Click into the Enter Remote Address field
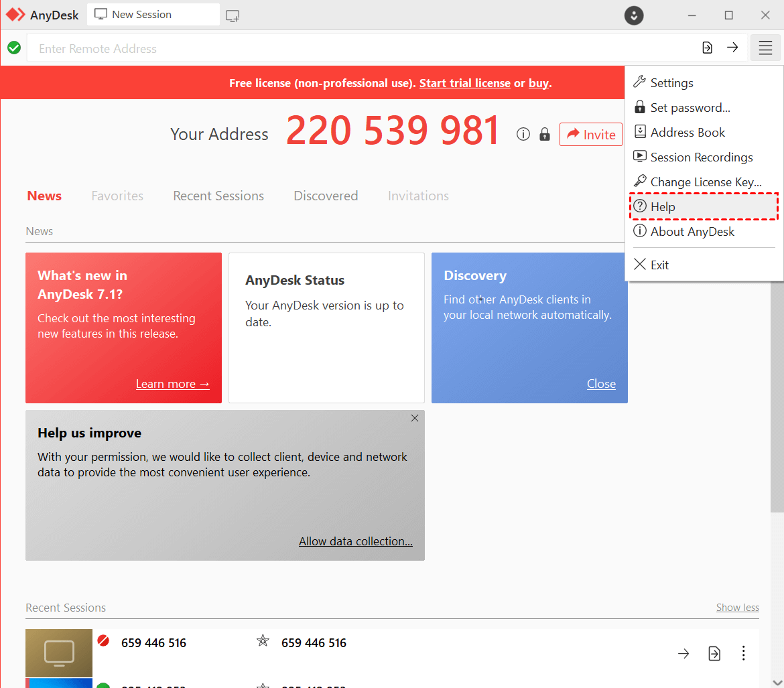Image resolution: width=784 pixels, height=688 pixels. pos(362,49)
